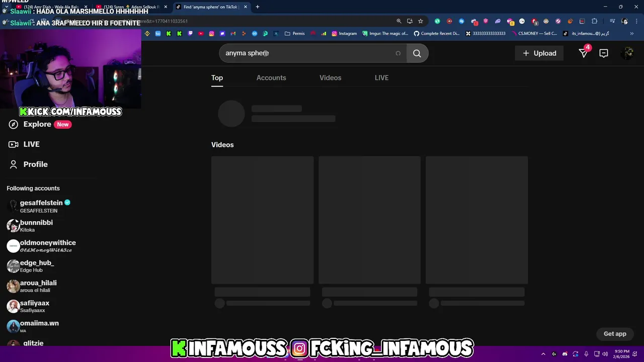The image size is (644, 362).
Task: Open the GitHub Complete Recent Di... bookmark
Action: tap(437, 34)
